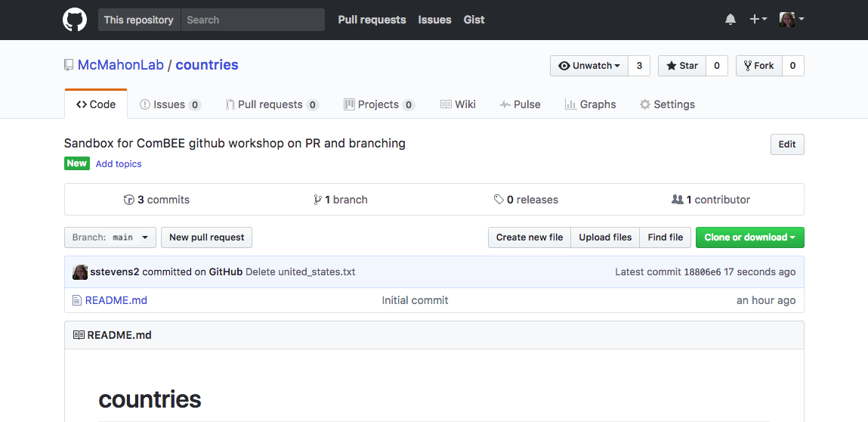
Task: Click the 3 commits history link
Action: coord(156,200)
